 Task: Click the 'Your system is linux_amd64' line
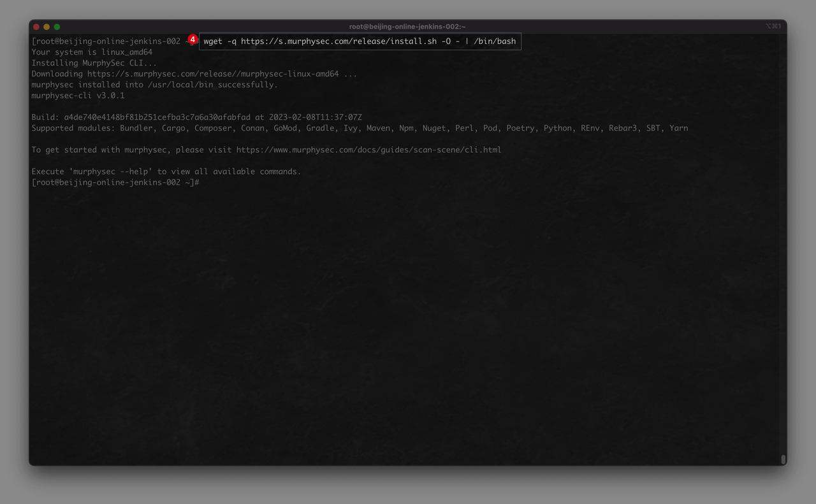pos(92,52)
